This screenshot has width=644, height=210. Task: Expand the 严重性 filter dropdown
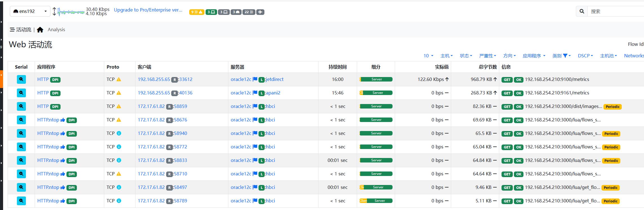tap(487, 56)
